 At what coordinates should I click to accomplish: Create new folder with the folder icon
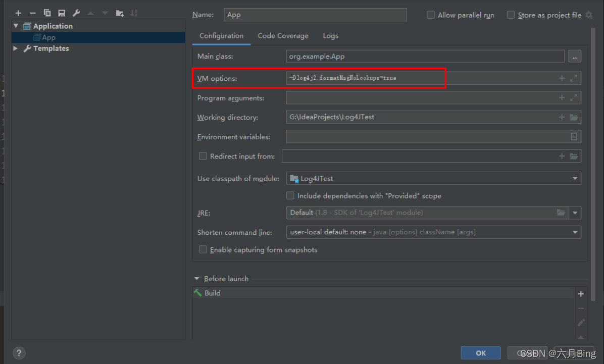120,13
